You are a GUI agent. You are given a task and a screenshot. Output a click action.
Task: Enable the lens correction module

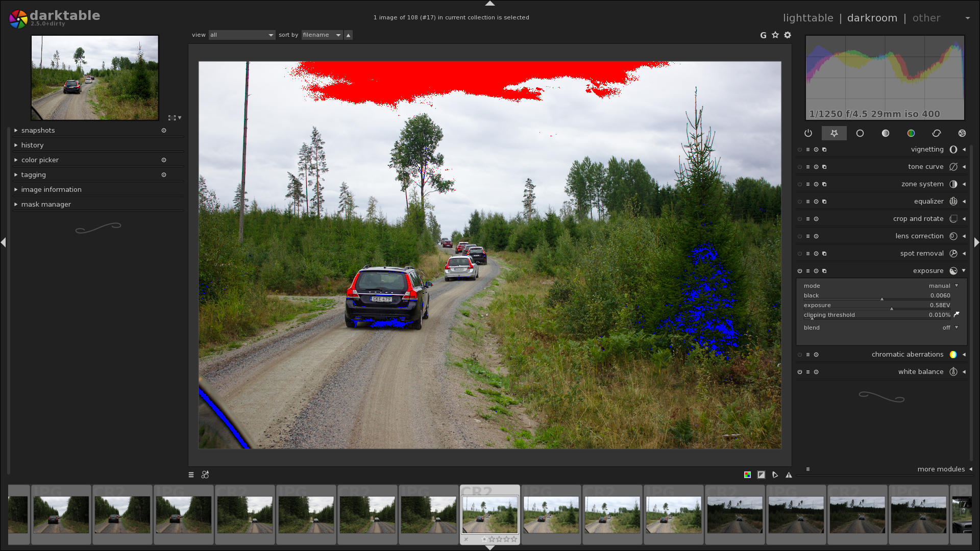800,236
